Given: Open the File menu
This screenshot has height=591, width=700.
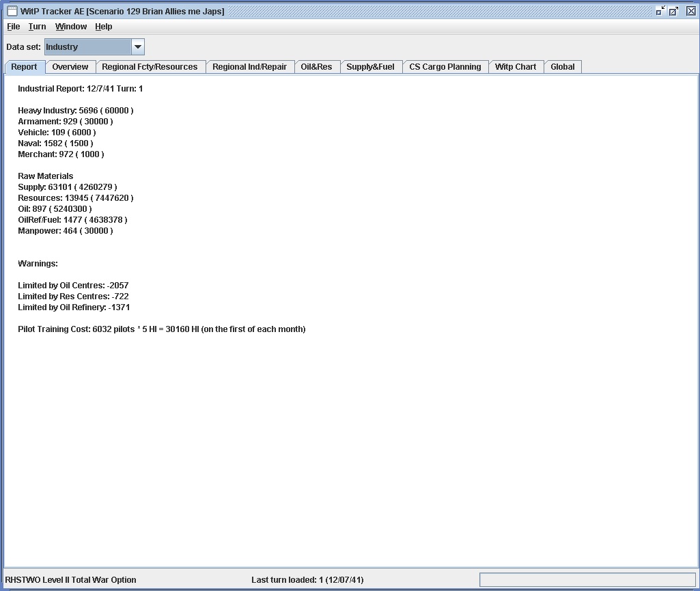Looking at the screenshot, I should coord(14,27).
